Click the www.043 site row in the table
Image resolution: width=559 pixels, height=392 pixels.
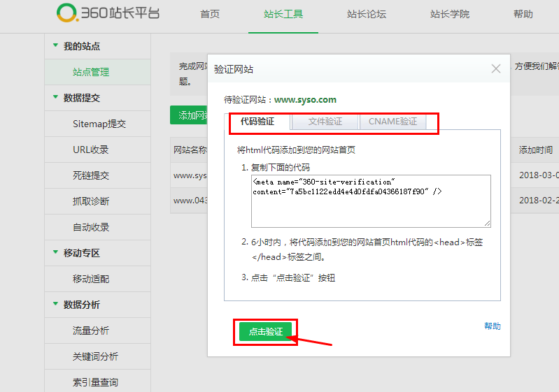(x=190, y=201)
